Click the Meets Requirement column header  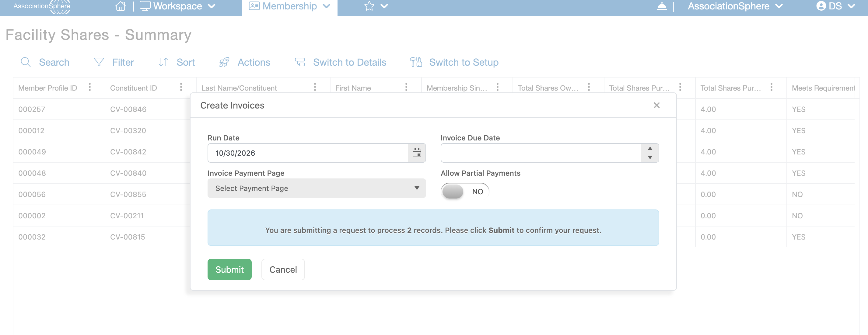coord(823,88)
